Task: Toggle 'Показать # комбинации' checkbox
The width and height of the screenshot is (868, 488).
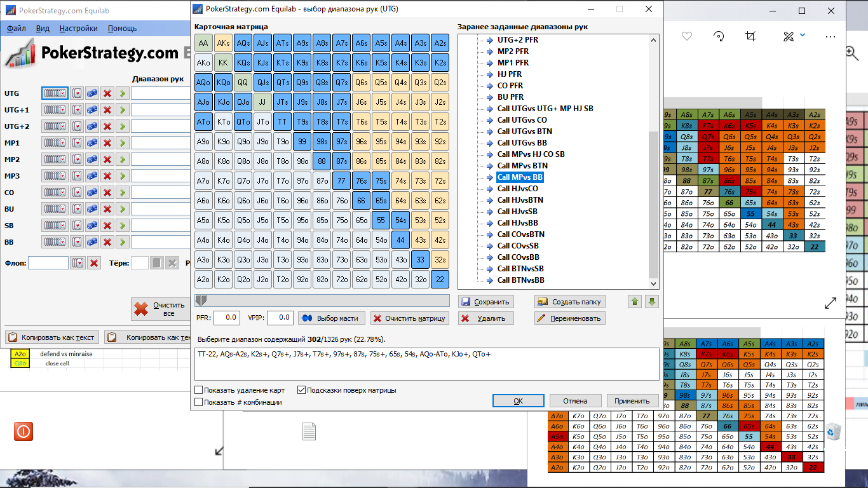Action: [199, 402]
